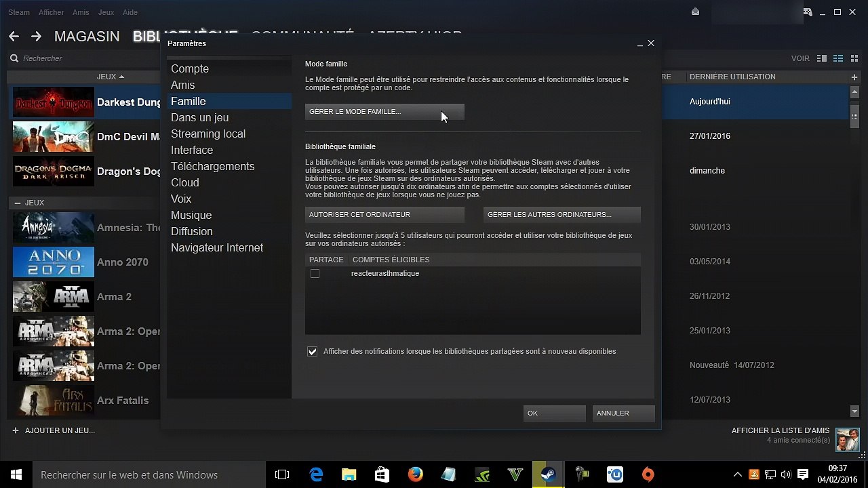Image resolution: width=868 pixels, height=488 pixels.
Task: Open the friends avatar thumbnail
Action: [847, 439]
